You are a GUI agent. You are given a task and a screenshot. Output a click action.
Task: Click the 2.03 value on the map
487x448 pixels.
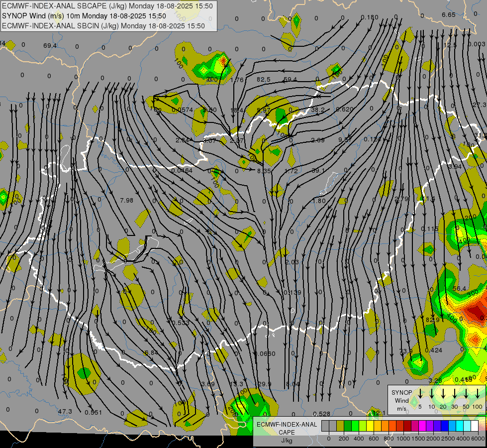[x=292, y=262]
